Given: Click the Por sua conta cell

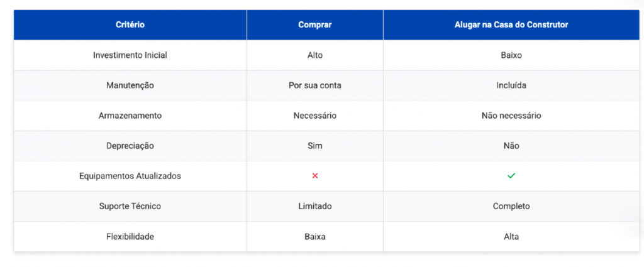Looking at the screenshot, I should tap(315, 85).
